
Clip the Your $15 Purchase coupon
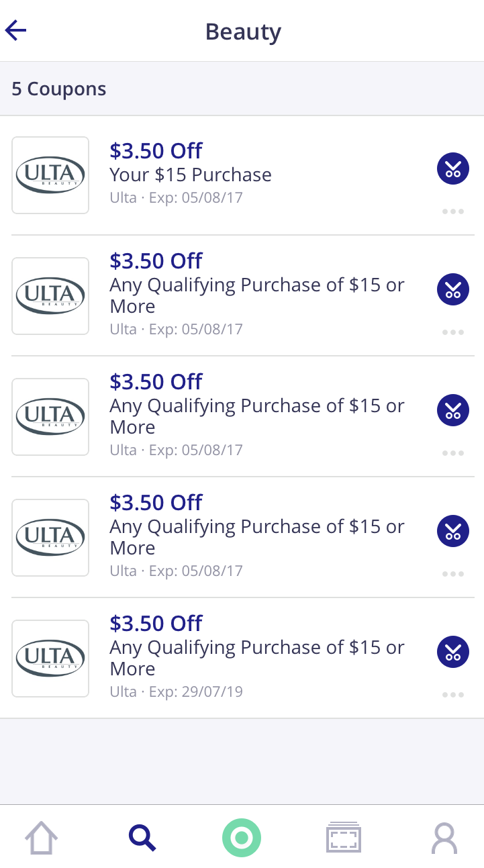453,168
